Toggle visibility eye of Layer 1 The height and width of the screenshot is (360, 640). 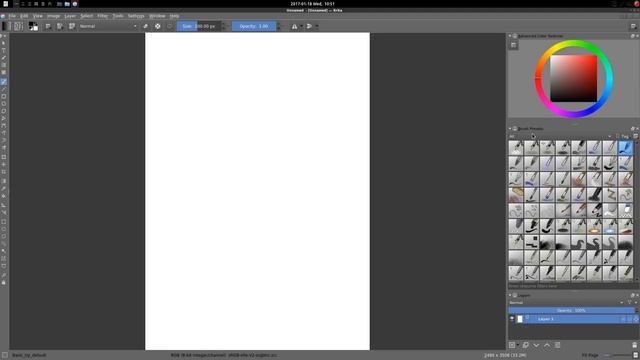point(512,319)
